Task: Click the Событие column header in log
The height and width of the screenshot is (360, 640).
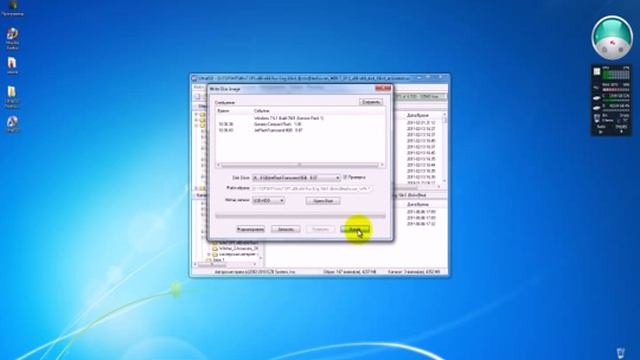Action: 262,111
